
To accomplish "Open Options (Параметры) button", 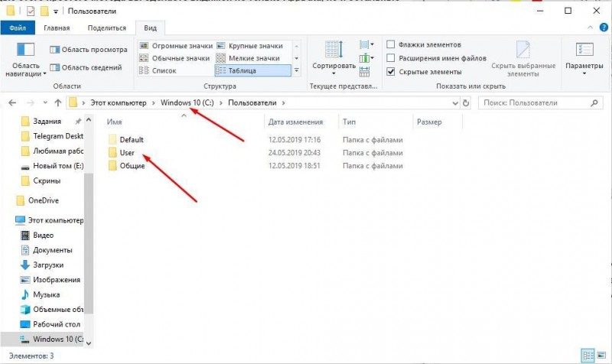I will click(584, 59).
